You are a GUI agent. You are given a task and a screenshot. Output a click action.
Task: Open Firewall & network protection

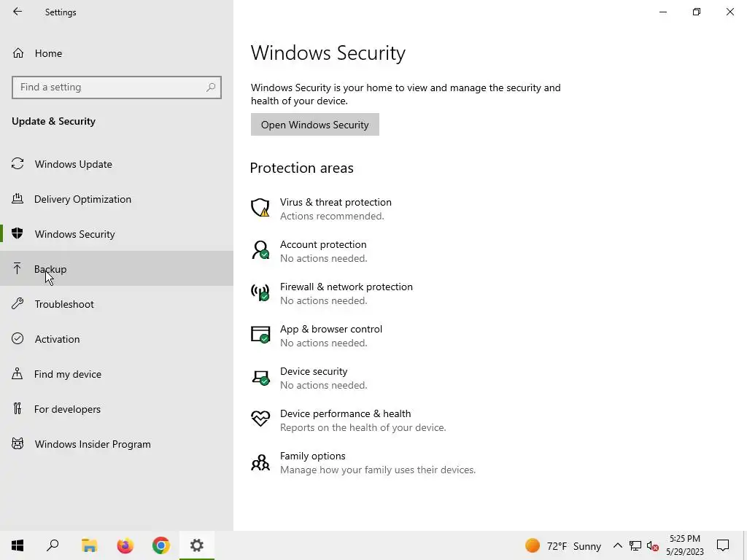click(347, 287)
